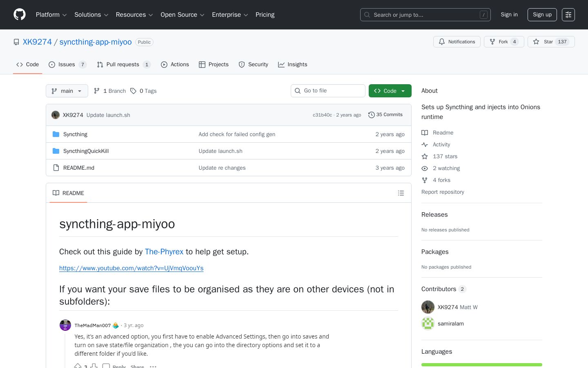Open the README outline list icon
The width and height of the screenshot is (588, 368).
[x=401, y=193]
